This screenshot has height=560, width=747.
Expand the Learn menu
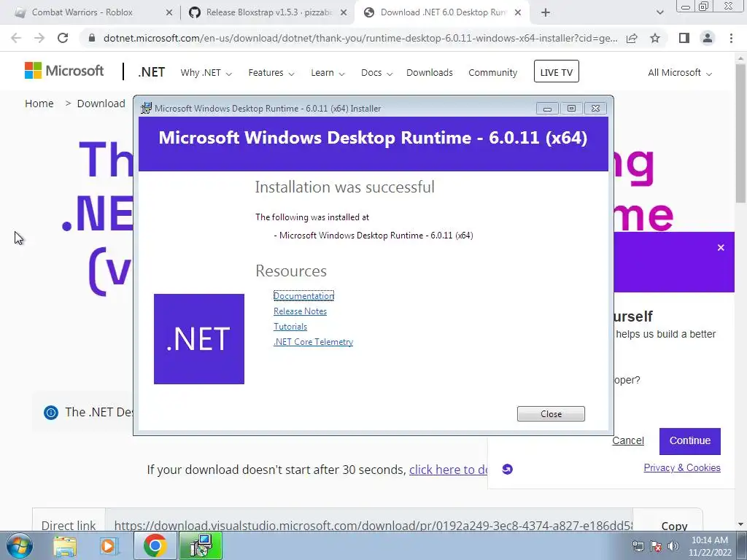(x=328, y=73)
